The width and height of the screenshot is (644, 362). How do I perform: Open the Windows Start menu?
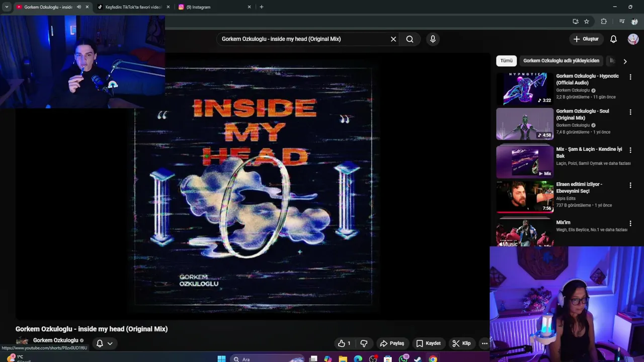[221, 358]
